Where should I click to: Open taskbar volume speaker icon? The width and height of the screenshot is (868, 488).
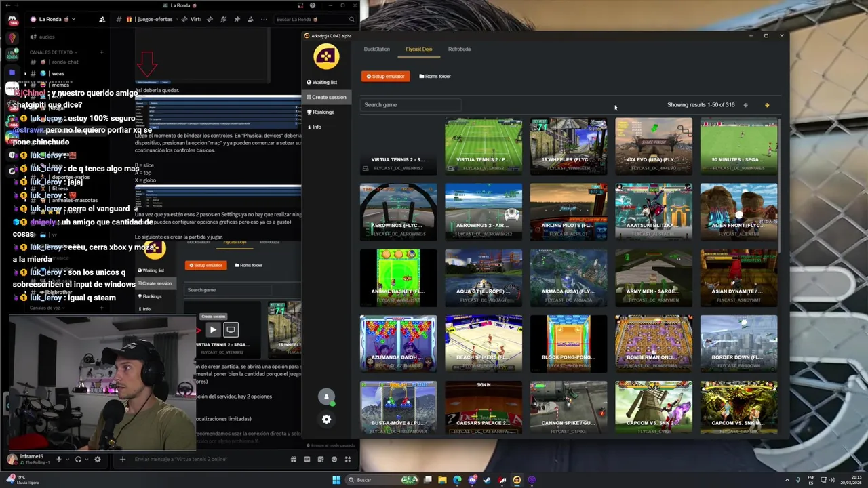click(x=832, y=480)
